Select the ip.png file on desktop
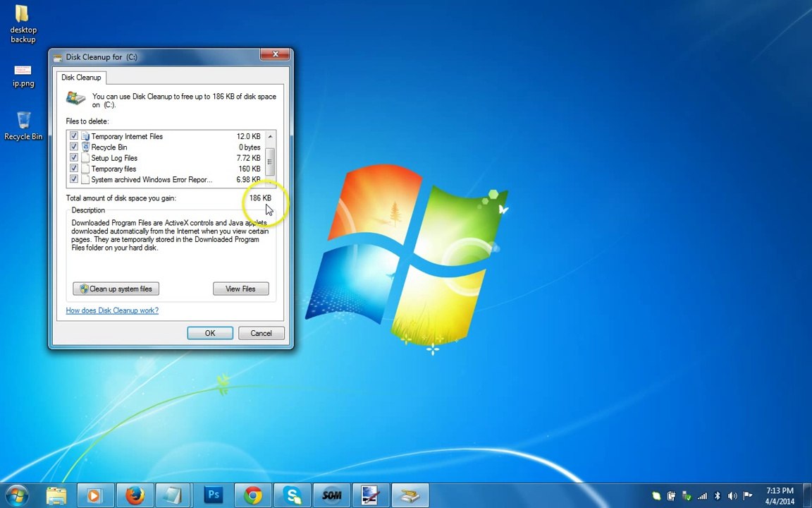 click(23, 76)
